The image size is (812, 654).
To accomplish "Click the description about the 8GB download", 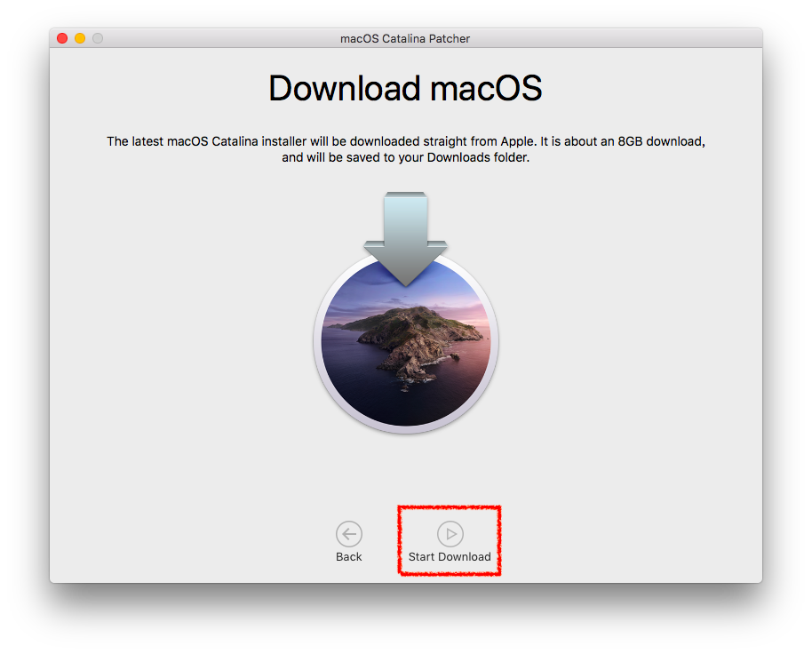I will click(405, 149).
